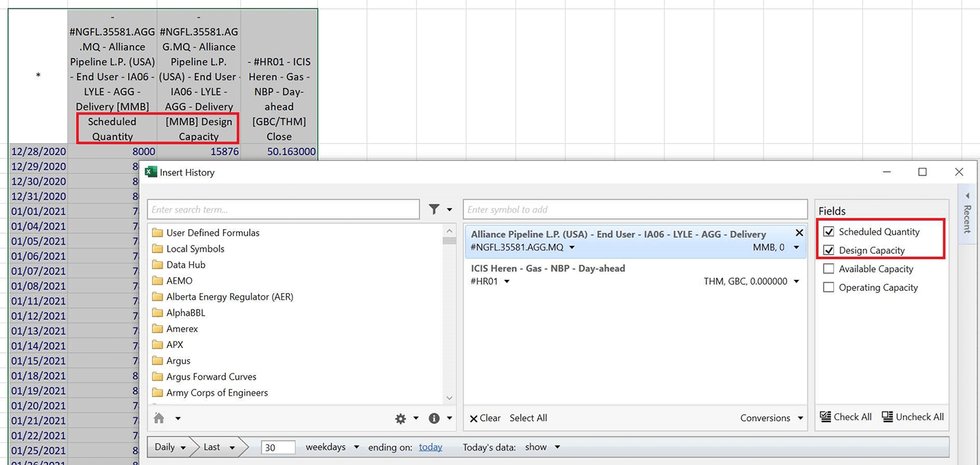This screenshot has height=465, width=980.
Task: Select the 01/25/2021 date cell
Action: 39,451
